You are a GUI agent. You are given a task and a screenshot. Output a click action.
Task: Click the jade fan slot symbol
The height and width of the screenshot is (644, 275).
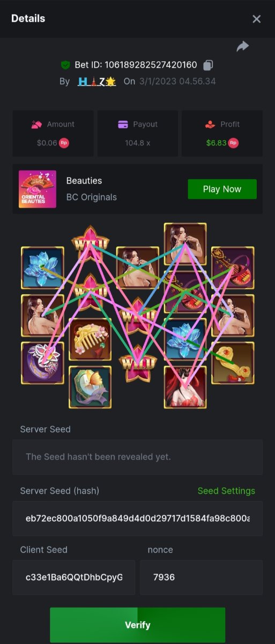click(x=90, y=387)
